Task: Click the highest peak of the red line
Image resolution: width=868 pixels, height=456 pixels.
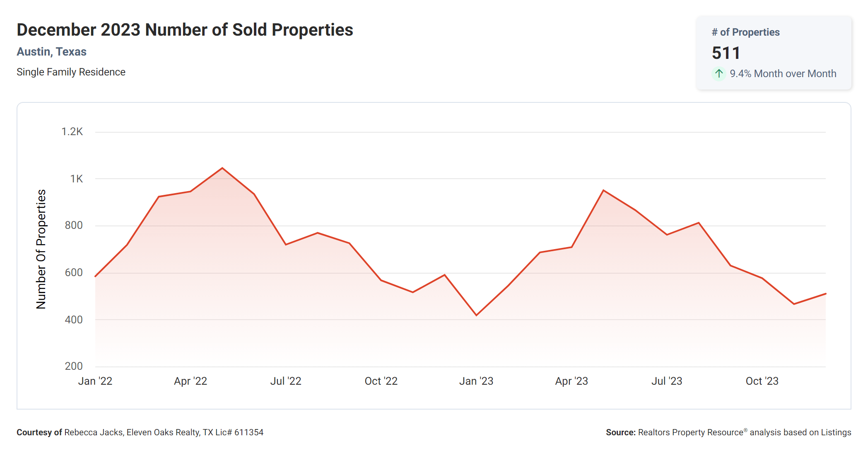Action: pos(222,168)
